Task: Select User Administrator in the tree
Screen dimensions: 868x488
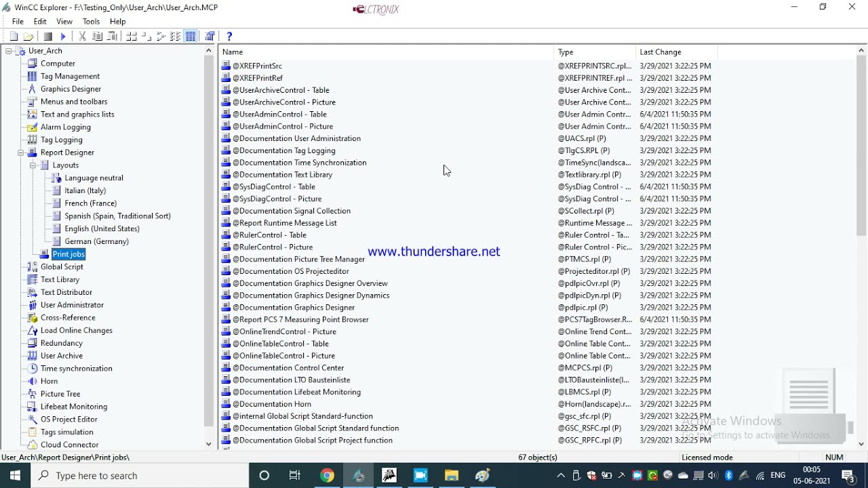Action: tap(72, 305)
